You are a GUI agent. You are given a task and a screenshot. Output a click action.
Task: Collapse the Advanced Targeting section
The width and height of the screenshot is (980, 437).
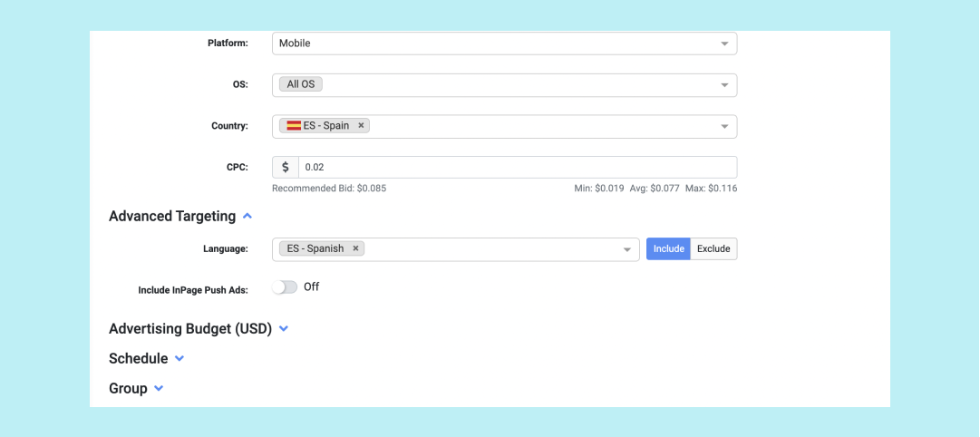tap(247, 217)
